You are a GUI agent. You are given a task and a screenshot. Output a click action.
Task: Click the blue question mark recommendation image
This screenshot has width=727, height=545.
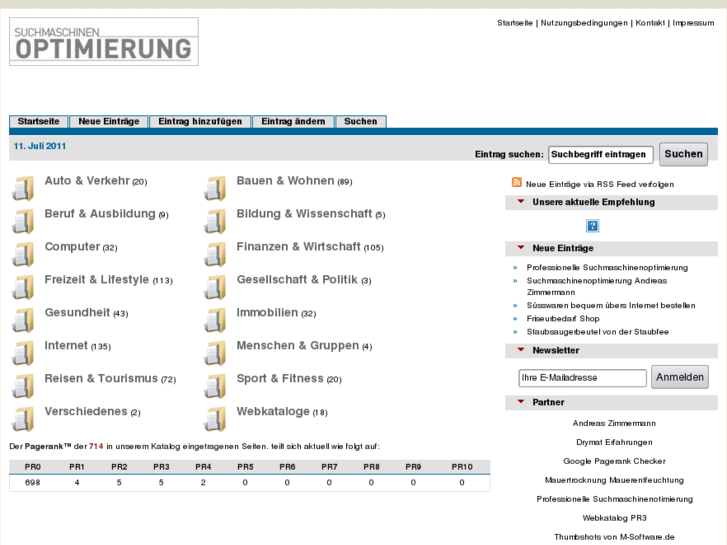coord(593,226)
